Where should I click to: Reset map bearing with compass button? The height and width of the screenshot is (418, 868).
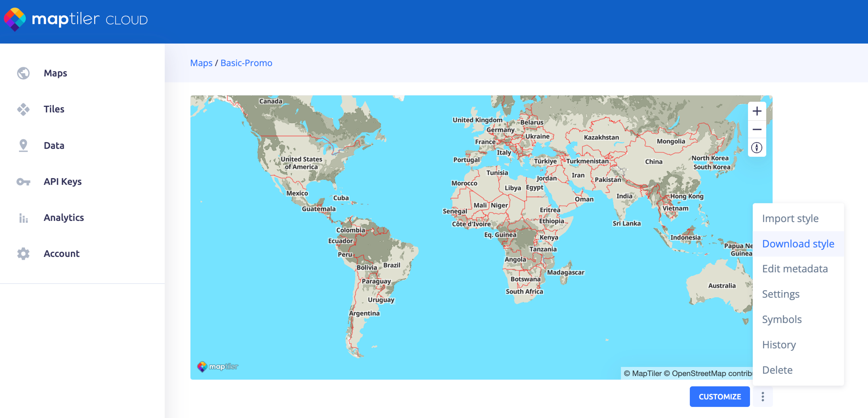click(x=757, y=147)
